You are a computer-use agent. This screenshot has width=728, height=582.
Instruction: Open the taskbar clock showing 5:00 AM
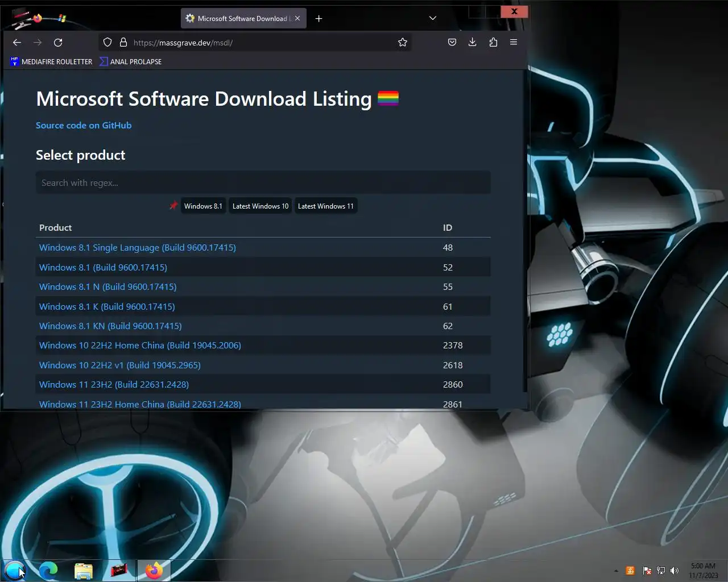point(704,571)
